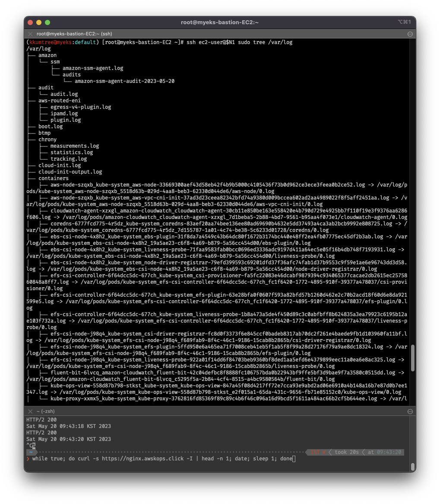Click the 'cloud-init.log' entry
This screenshot has width=440, height=504.
[x=60, y=165]
